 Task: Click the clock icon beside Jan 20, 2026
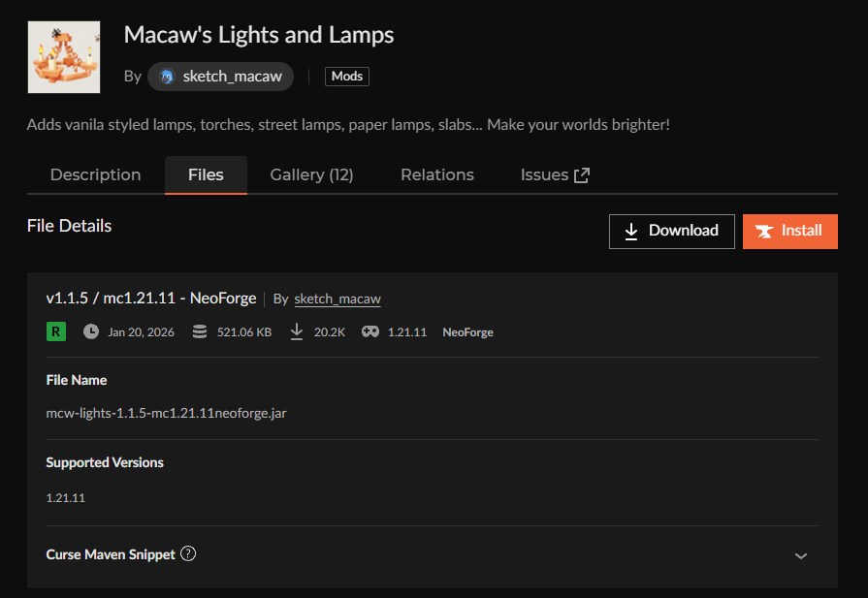click(91, 331)
